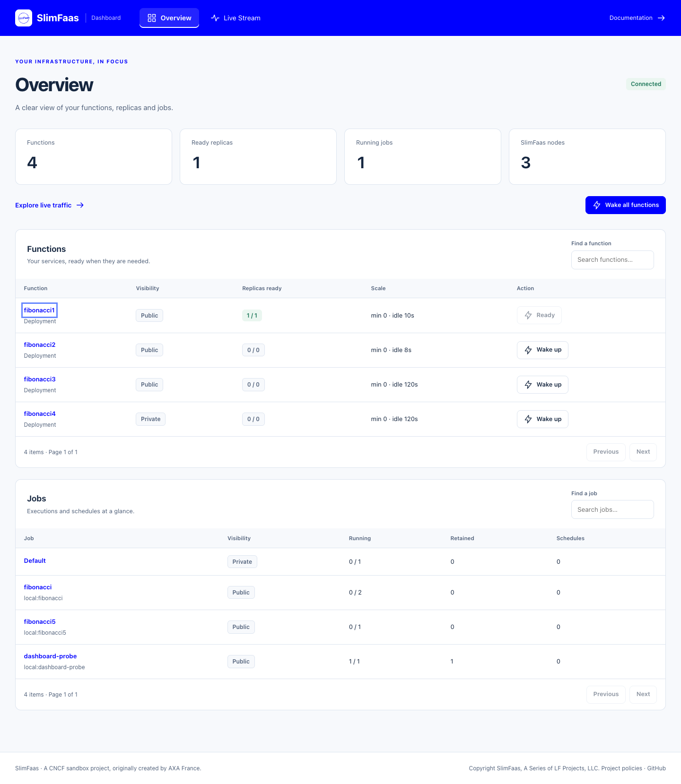Click the lightning icon in Wake all functions
681x784 pixels.
597,205
